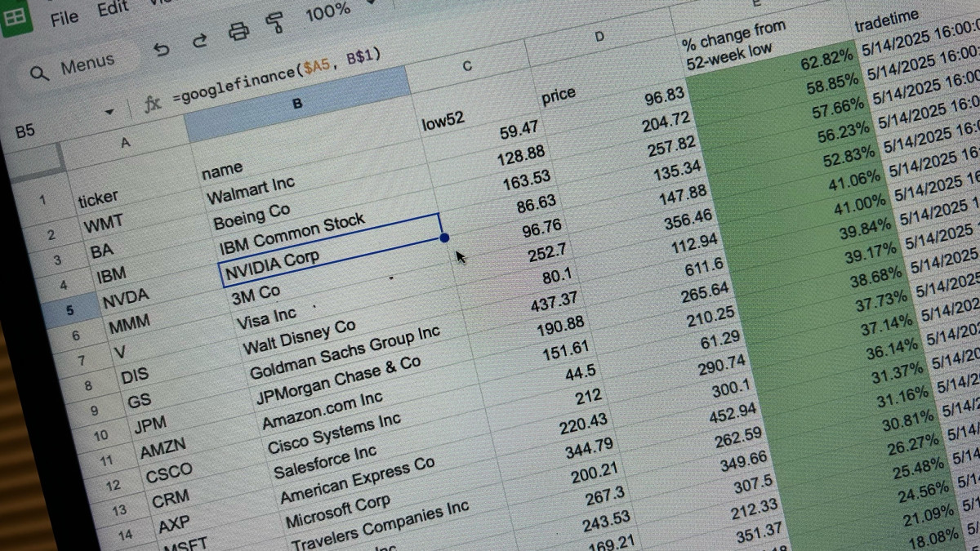Select the 'Visa Inc' cell
Screen dimensions: 980x551
pyautogui.click(x=266, y=317)
